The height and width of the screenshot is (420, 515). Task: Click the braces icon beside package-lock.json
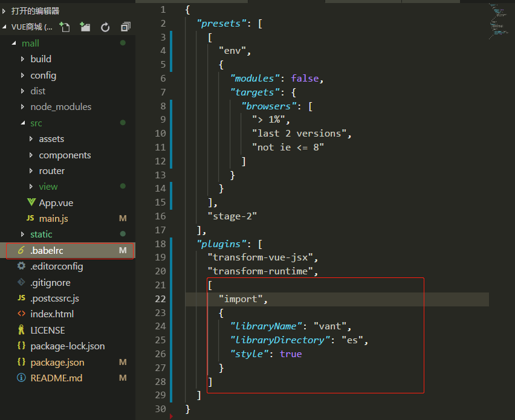point(21,346)
